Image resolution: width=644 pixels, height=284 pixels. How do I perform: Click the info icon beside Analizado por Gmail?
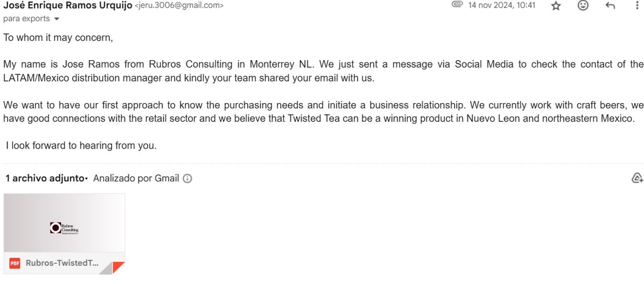pos(187,179)
